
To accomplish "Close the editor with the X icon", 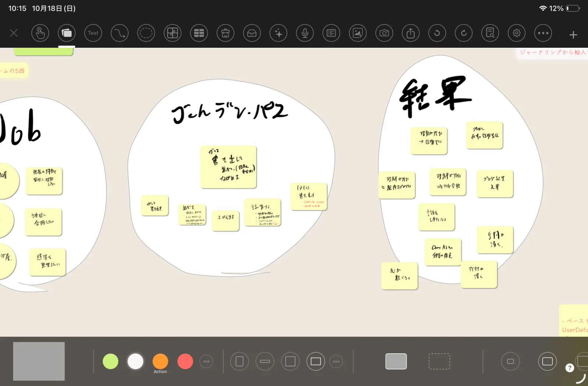I will (14, 33).
